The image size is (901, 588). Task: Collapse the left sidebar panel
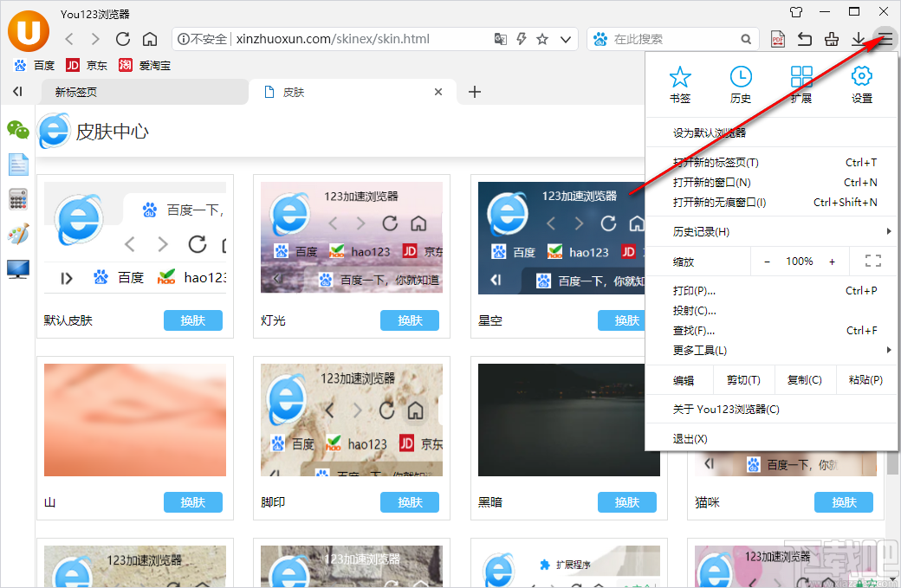point(16,92)
